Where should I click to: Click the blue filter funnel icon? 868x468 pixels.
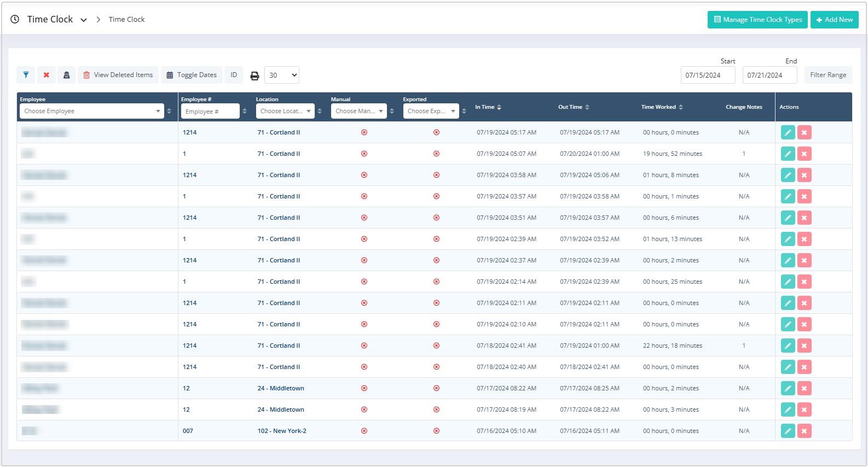tap(26, 75)
